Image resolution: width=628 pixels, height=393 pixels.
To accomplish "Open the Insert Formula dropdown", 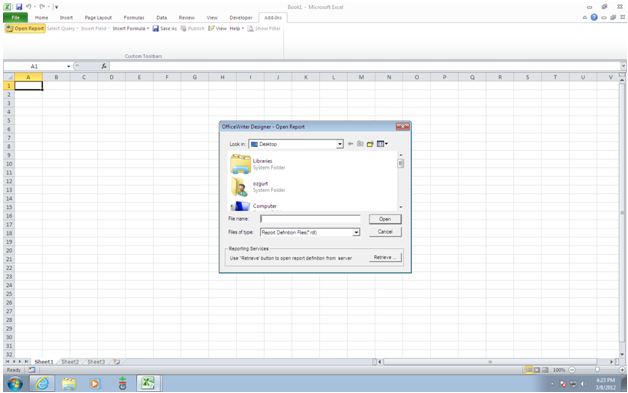I will pyautogui.click(x=131, y=28).
